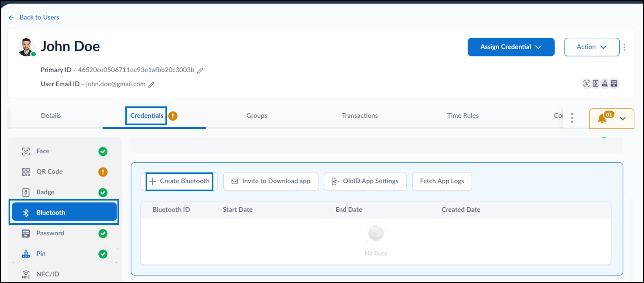Edit the Primary ID using the pencil icon
This screenshot has width=644, height=283.
coord(200,70)
